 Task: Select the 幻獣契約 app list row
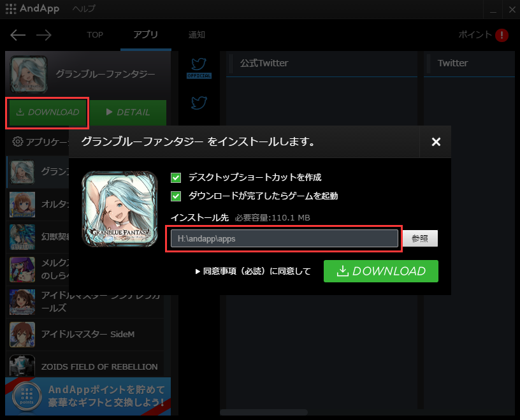click(38, 237)
